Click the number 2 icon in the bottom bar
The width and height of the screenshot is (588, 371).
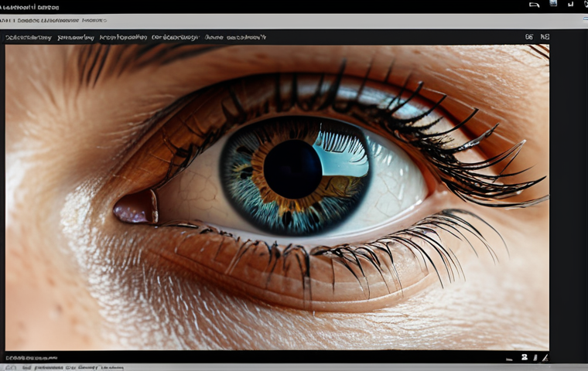[x=525, y=358]
